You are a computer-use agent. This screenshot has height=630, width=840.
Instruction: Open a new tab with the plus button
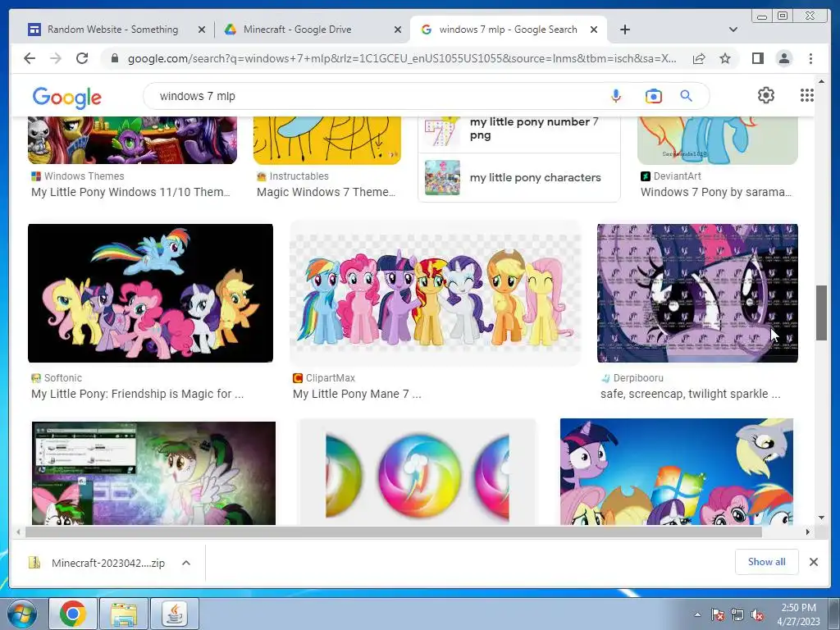625,30
